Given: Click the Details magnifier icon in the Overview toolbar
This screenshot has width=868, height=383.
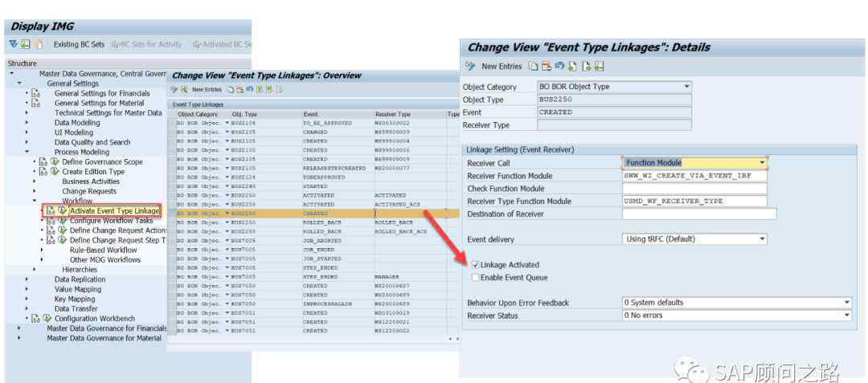Looking at the screenshot, I should 183,90.
